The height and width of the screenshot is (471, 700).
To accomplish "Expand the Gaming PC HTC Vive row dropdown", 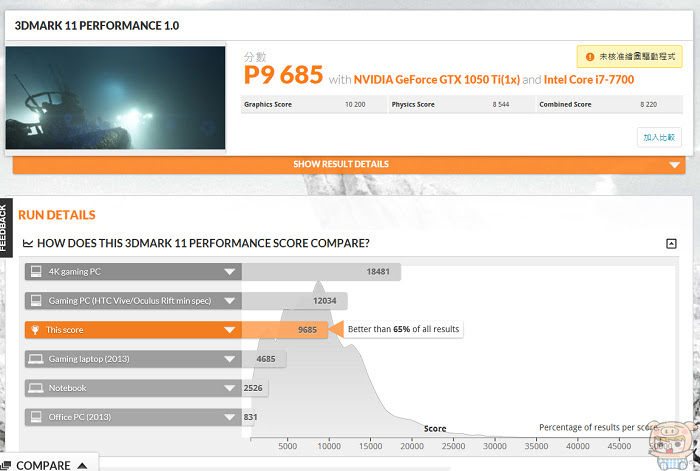I will [x=229, y=300].
